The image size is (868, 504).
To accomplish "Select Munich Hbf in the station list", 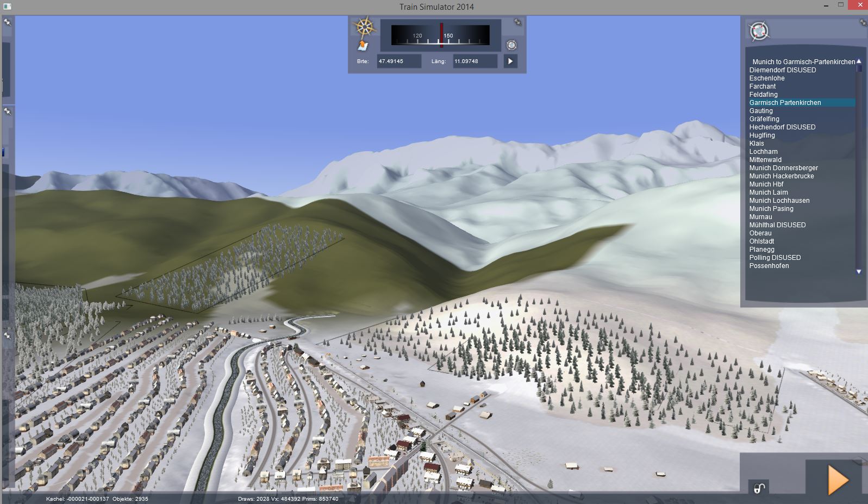I will [766, 184].
